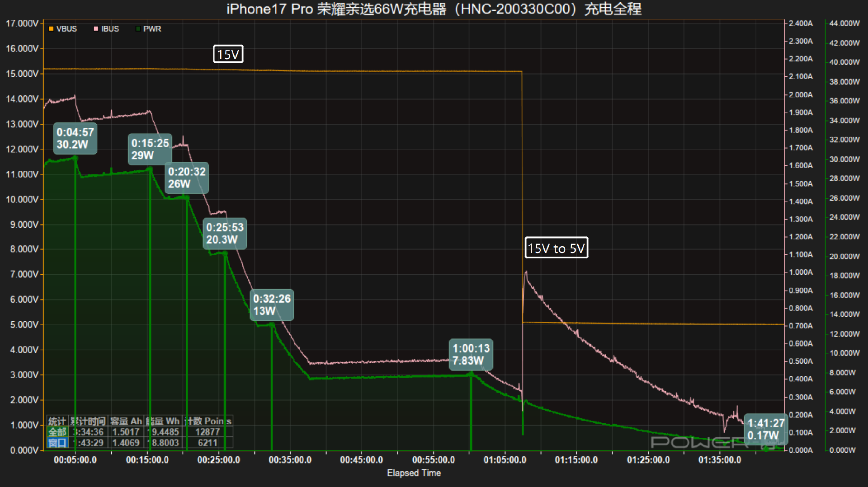Click the 15V annotation box
868x487 pixels.
[228, 54]
